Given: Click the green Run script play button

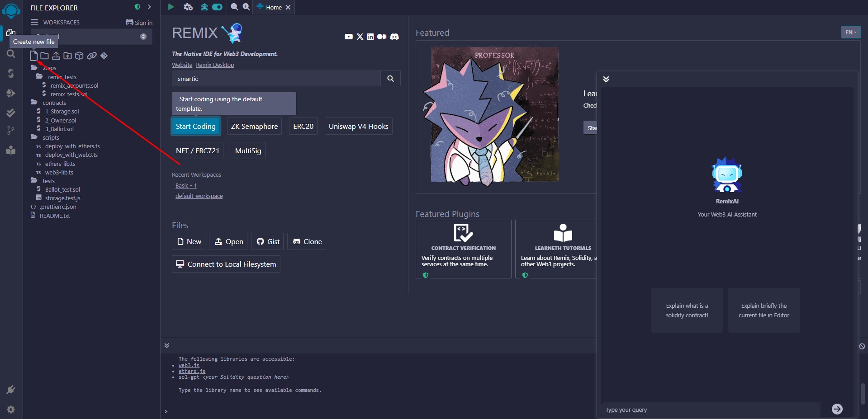Looking at the screenshot, I should coord(171,7).
